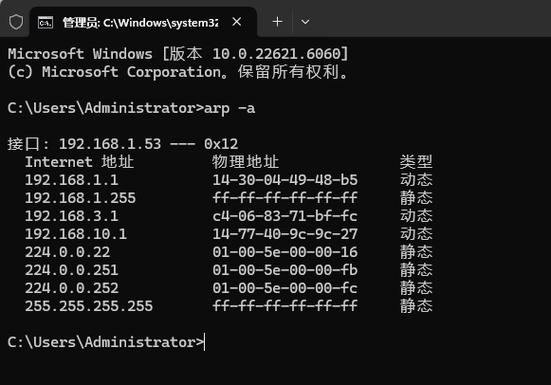
Task: Click the 224.0.0.251 entry
Action: pyautogui.click(x=71, y=270)
